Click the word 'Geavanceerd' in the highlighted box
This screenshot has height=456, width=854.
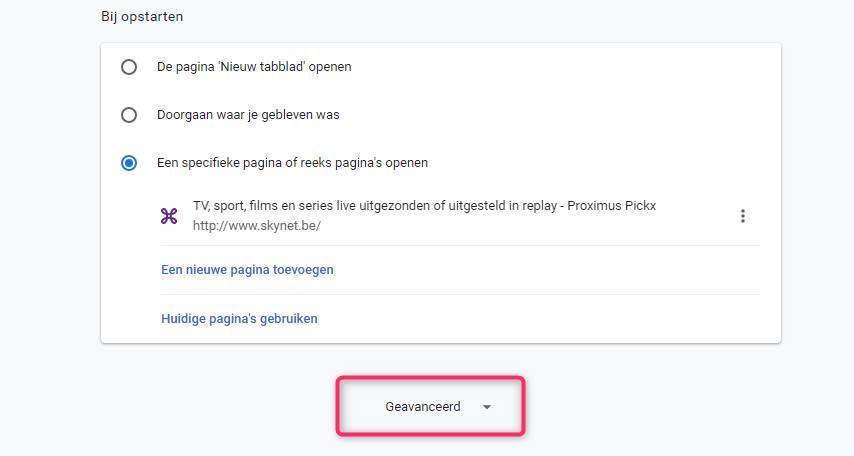(x=423, y=407)
